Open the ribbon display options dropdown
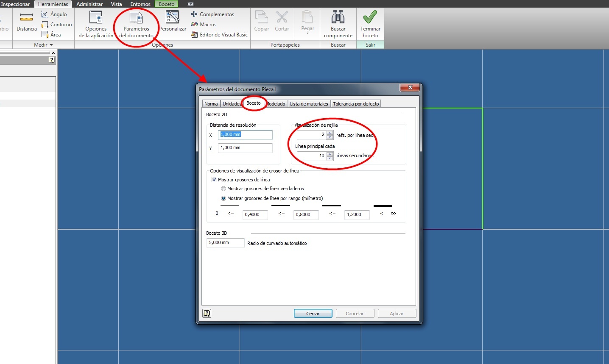This screenshot has height=364, width=609. point(190,4)
